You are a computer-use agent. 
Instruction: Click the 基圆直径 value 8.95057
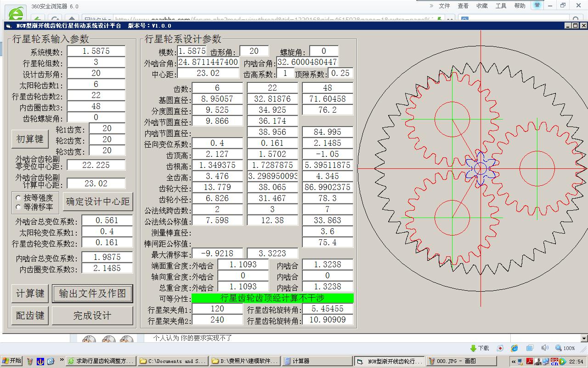coord(217,99)
